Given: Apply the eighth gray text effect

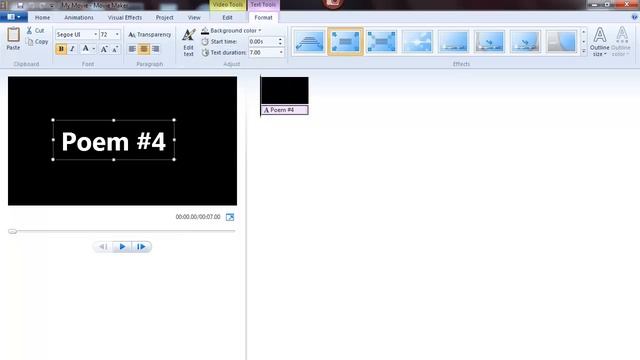Looking at the screenshot, I should click(561, 41).
